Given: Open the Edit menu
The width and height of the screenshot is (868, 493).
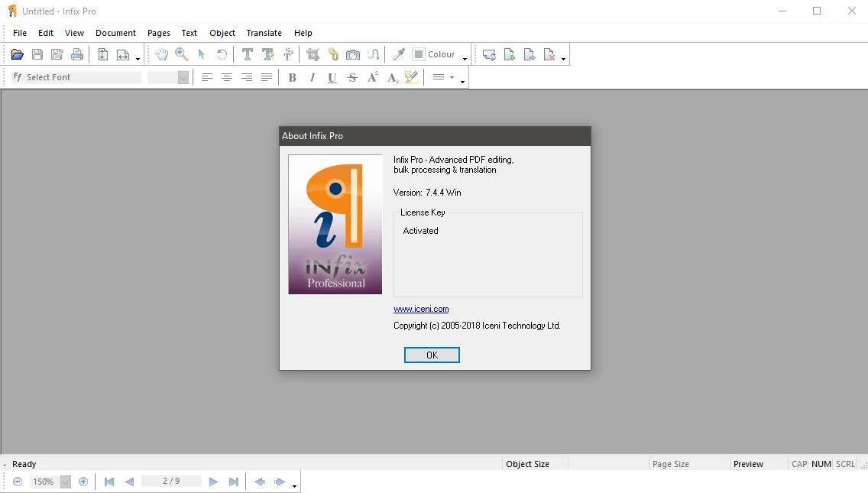Looking at the screenshot, I should (45, 33).
